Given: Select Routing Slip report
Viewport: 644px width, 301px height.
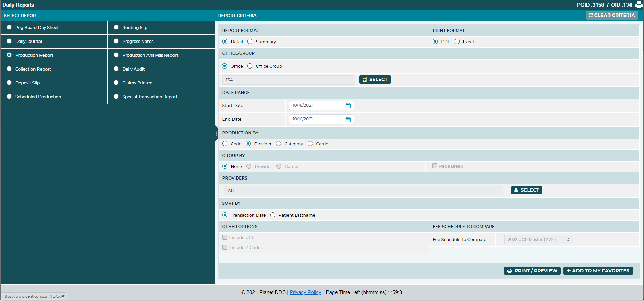Looking at the screenshot, I should [x=116, y=27].
